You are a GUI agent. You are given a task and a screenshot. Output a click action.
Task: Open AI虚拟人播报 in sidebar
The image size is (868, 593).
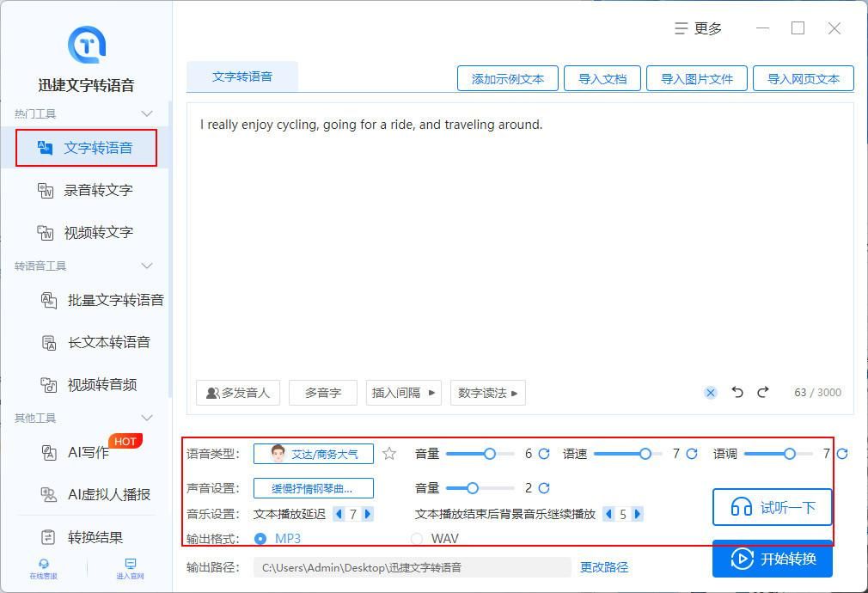(x=95, y=494)
